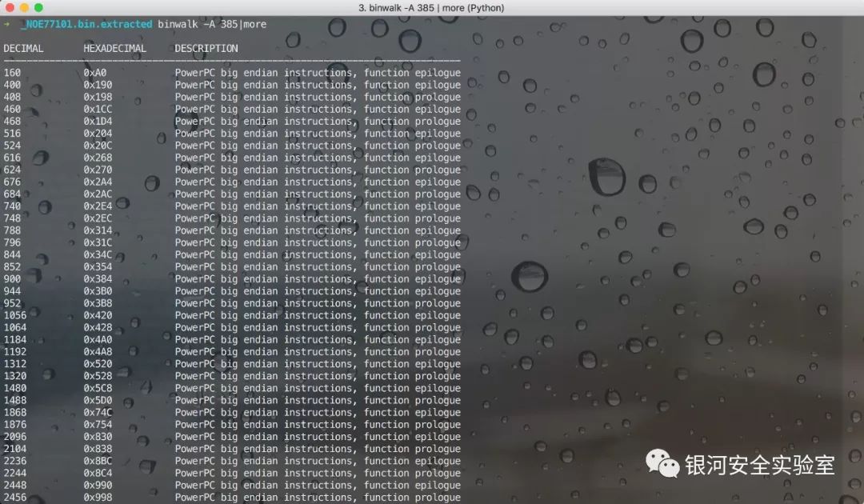Image resolution: width=864 pixels, height=504 pixels.
Task: Click hex value 0x528
Action: coord(98,376)
